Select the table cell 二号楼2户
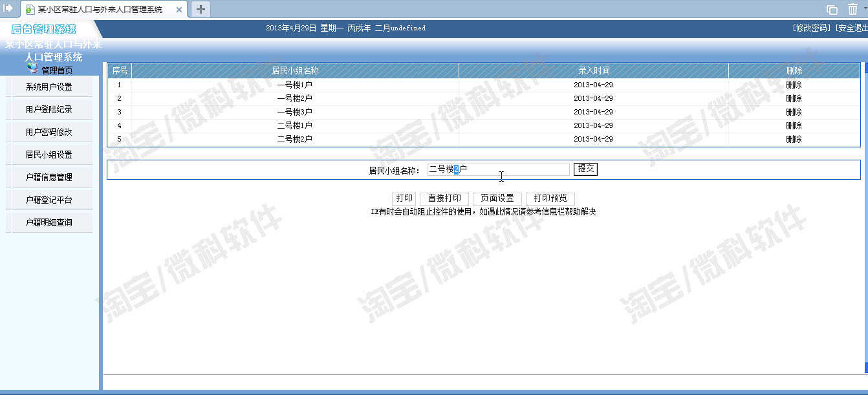The image size is (868, 395). point(295,139)
